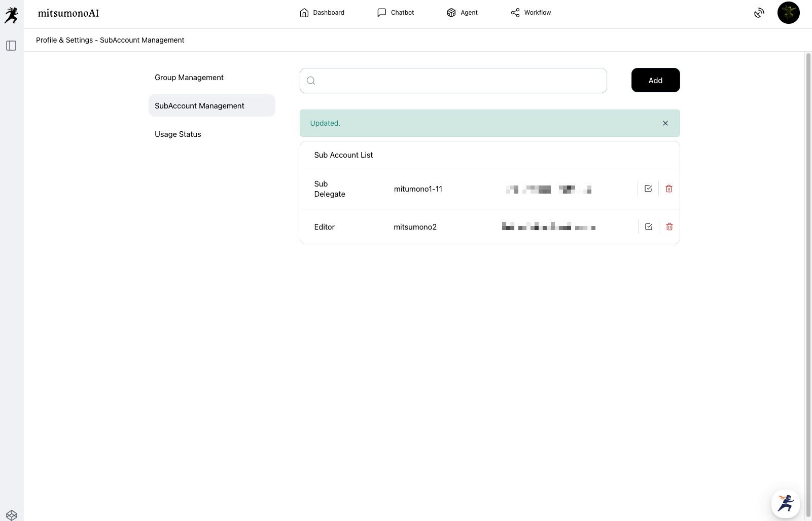The width and height of the screenshot is (812, 521).
Task: Open the Chatbot page
Action: click(x=396, y=13)
